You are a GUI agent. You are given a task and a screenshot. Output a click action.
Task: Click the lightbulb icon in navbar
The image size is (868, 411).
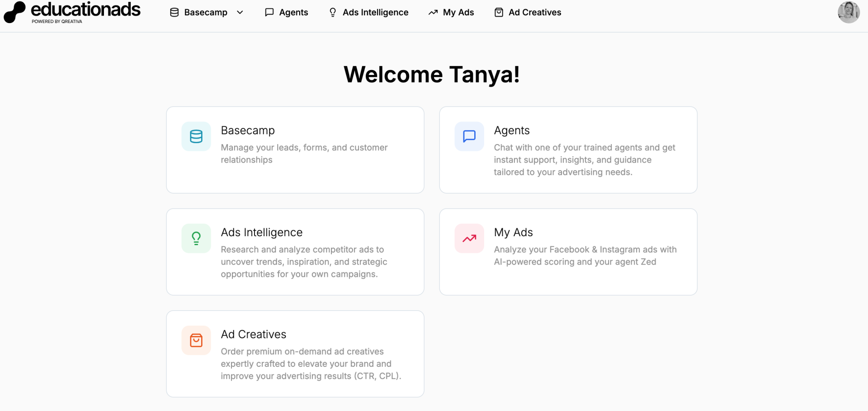coord(333,13)
